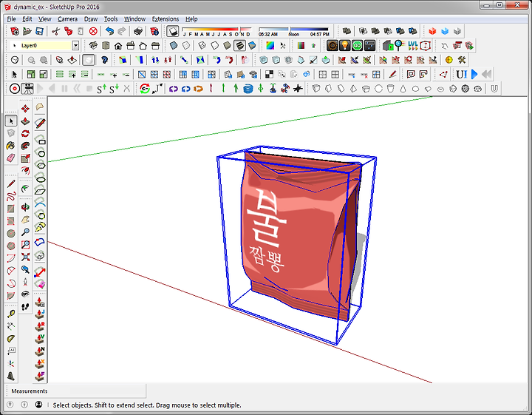Toggle Shaded With Textures style
Image resolution: width=532 pixels, height=415 pixels.
pos(239,46)
